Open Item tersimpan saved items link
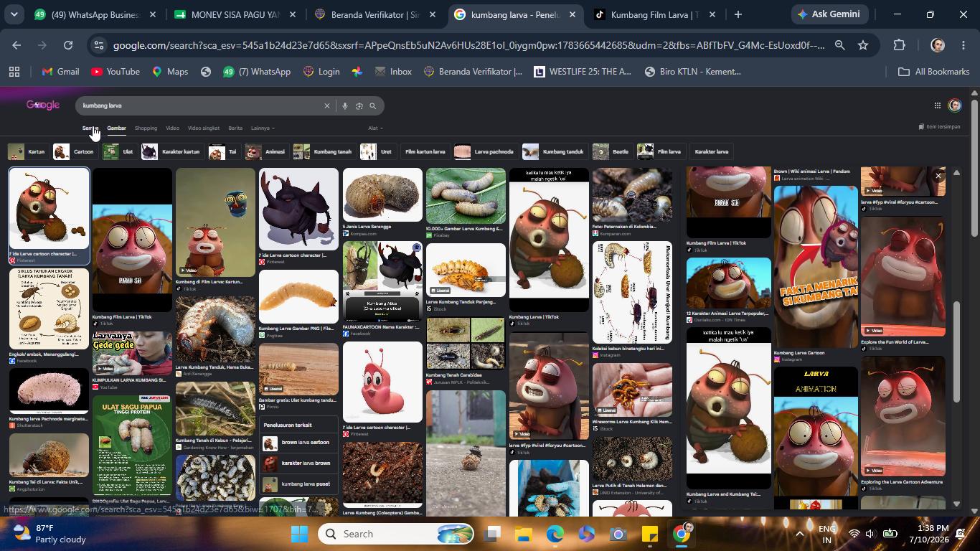 [939, 127]
